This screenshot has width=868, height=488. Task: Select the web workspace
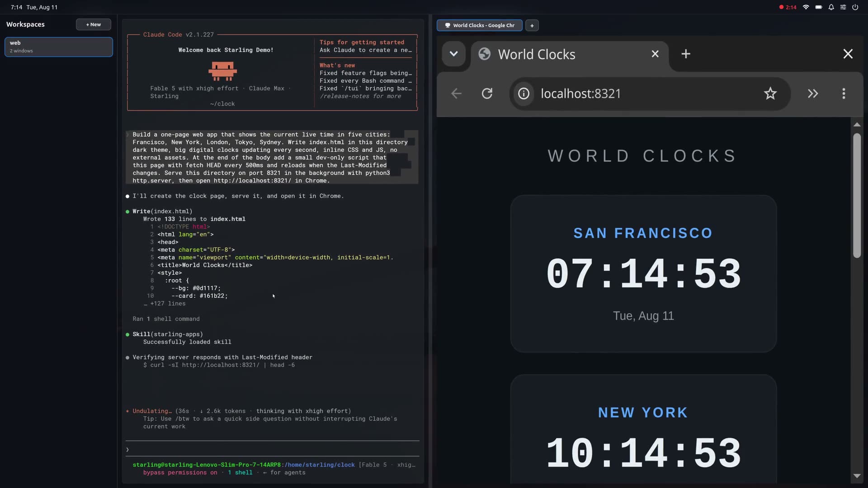59,47
